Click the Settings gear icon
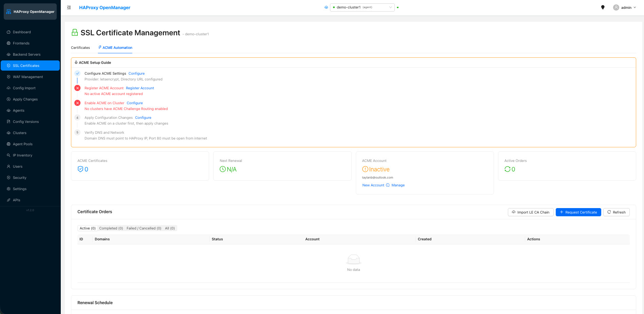The image size is (644, 314). [x=8, y=189]
